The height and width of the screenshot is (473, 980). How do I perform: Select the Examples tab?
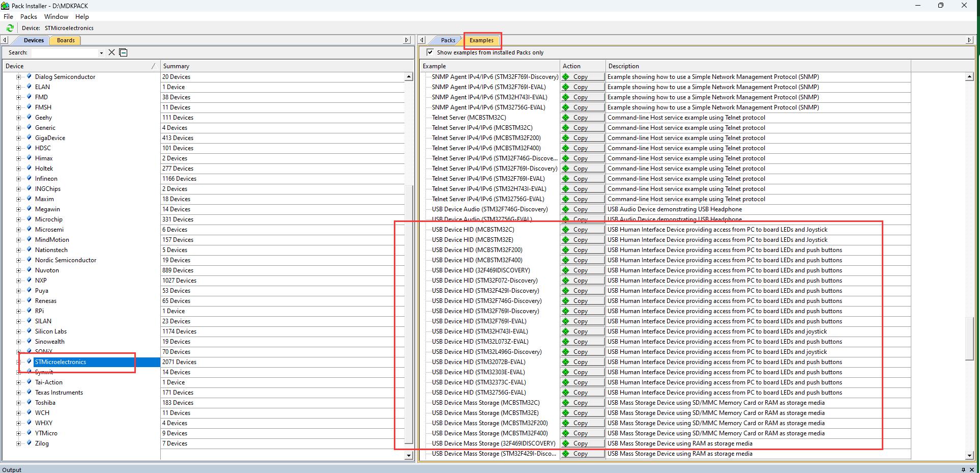coord(481,40)
